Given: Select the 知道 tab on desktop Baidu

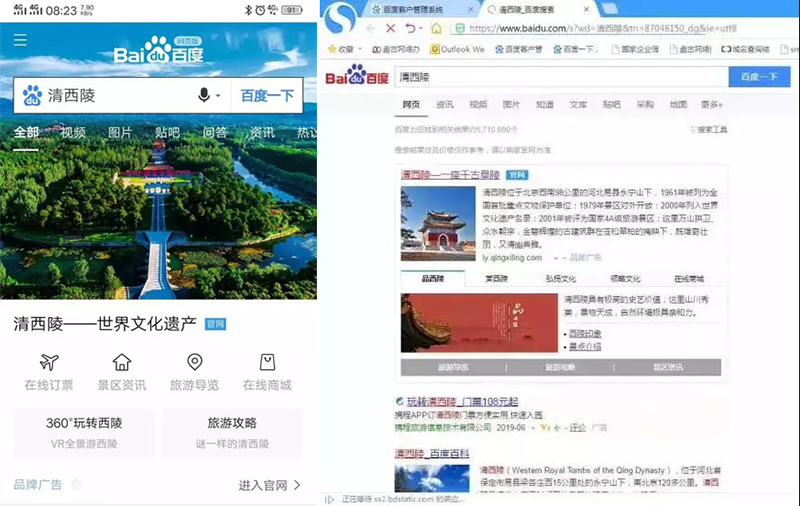Looking at the screenshot, I should (x=545, y=105).
